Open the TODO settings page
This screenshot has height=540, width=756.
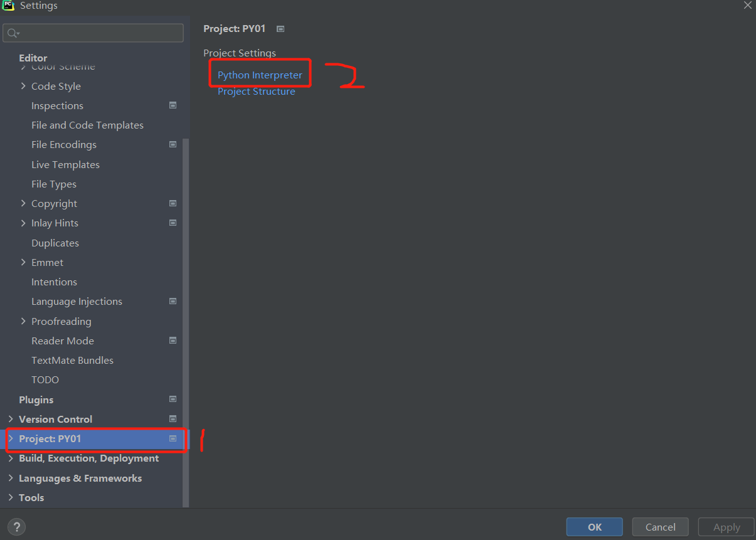click(45, 379)
